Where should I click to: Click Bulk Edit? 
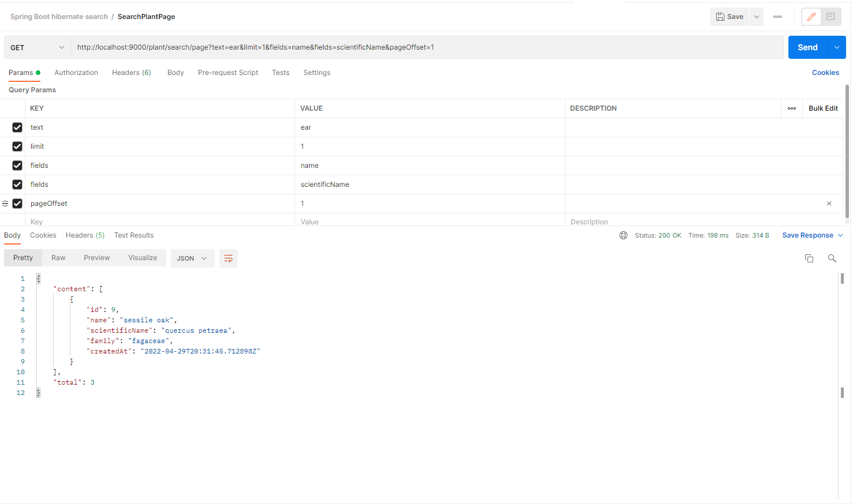pos(823,108)
